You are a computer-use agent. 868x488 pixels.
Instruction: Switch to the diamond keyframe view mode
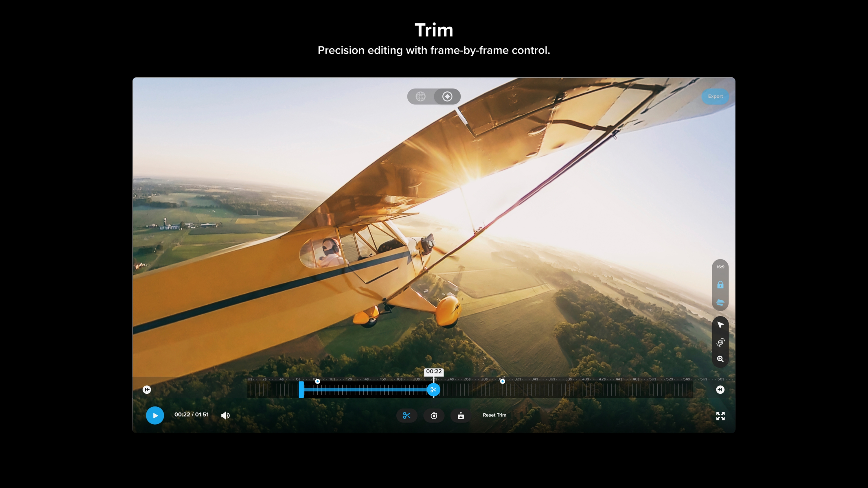pyautogui.click(x=447, y=97)
